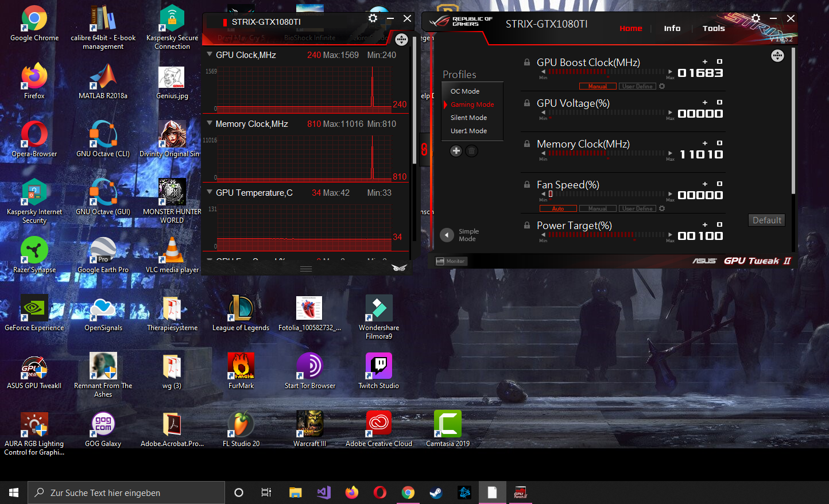This screenshot has width=829, height=504.
Task: Toggle the Memory Clock lock
Action: click(527, 144)
